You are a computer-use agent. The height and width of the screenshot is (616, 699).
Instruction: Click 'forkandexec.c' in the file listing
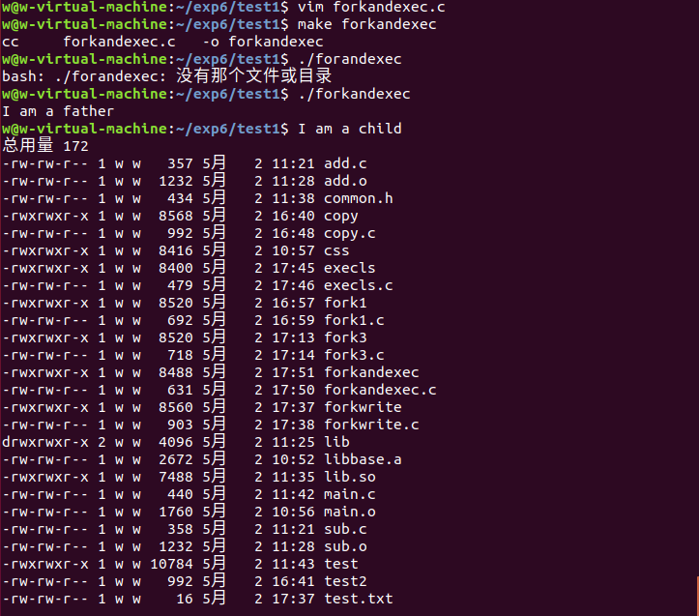(x=380, y=390)
